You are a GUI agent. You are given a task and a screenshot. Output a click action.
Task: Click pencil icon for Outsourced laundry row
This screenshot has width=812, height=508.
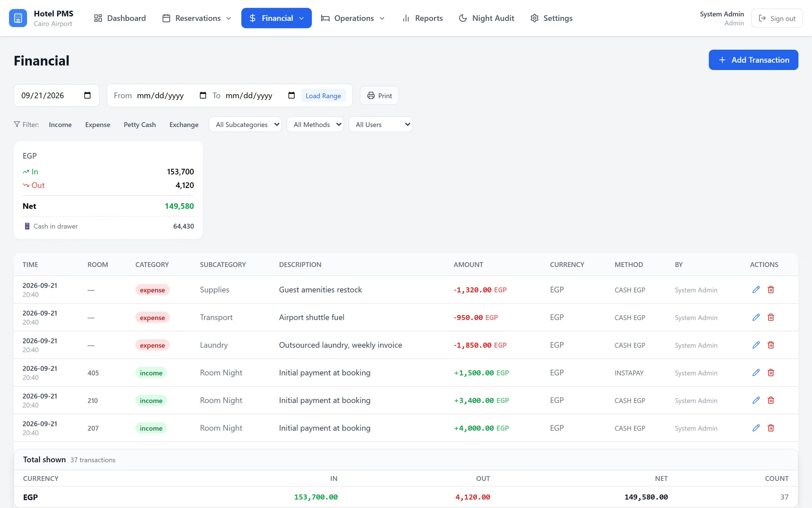pos(756,345)
